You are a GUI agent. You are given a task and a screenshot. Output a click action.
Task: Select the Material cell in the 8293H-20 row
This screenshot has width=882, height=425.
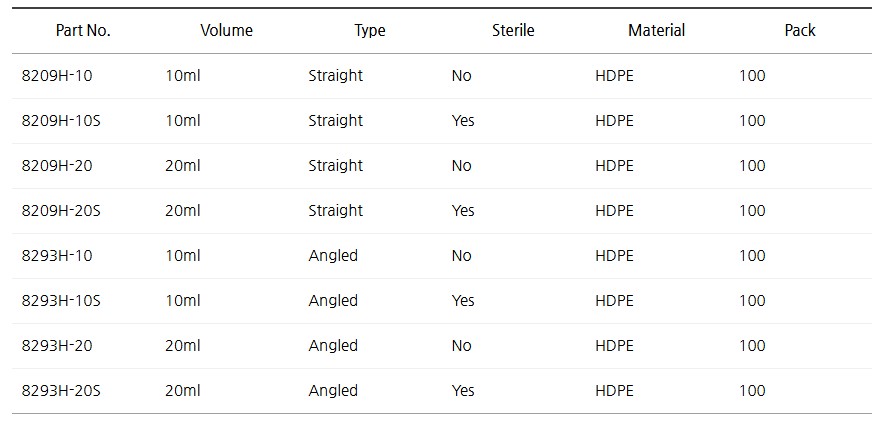pyautogui.click(x=614, y=346)
